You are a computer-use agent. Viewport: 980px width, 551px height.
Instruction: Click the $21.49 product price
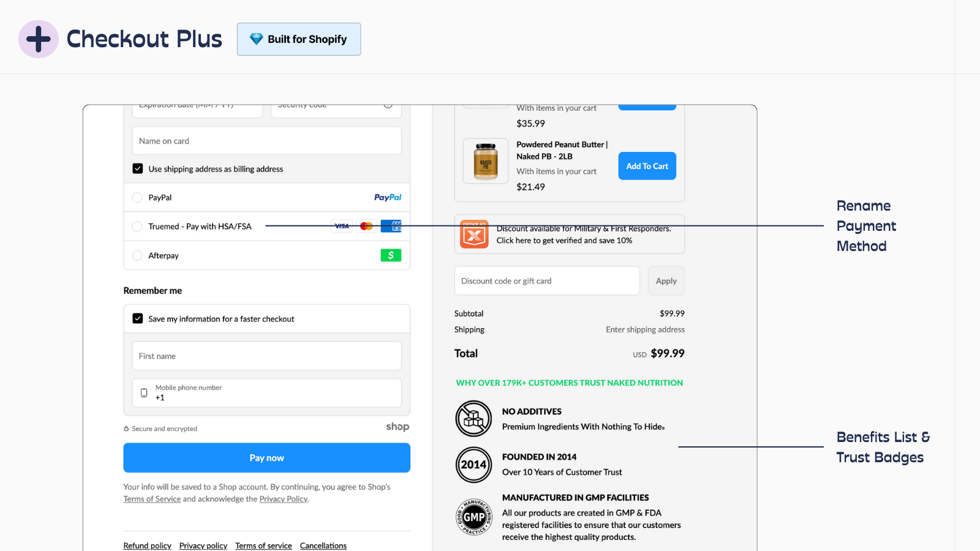[530, 187]
